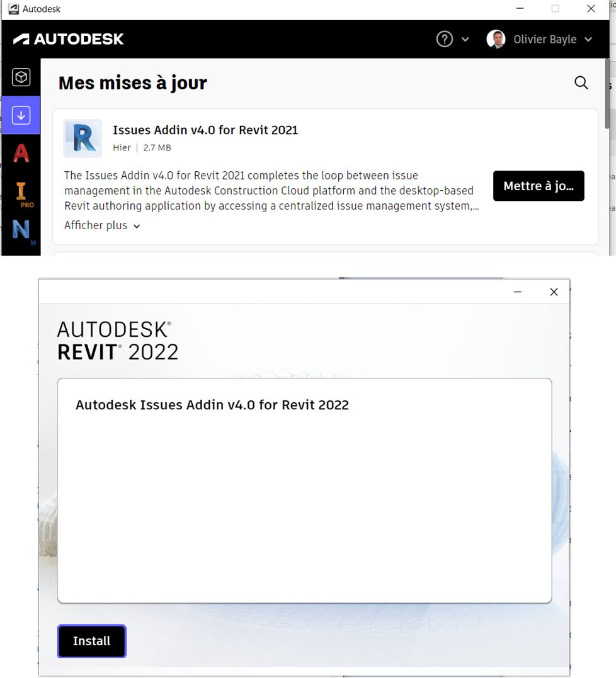This screenshot has height=678, width=616.
Task: Open the help question mark icon
Action: click(444, 39)
